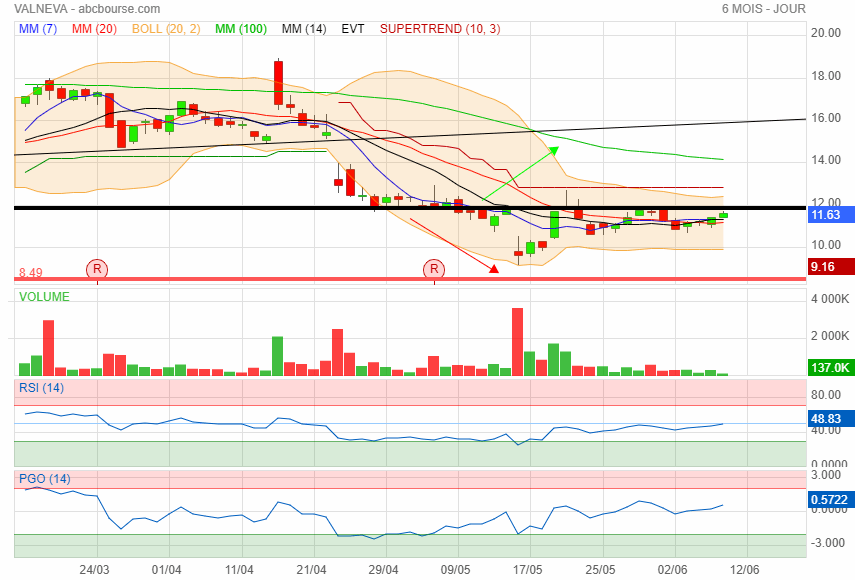Click the 4 000K volume axis label
Image resolution: width=855 pixels, height=580 pixels.
830,299
